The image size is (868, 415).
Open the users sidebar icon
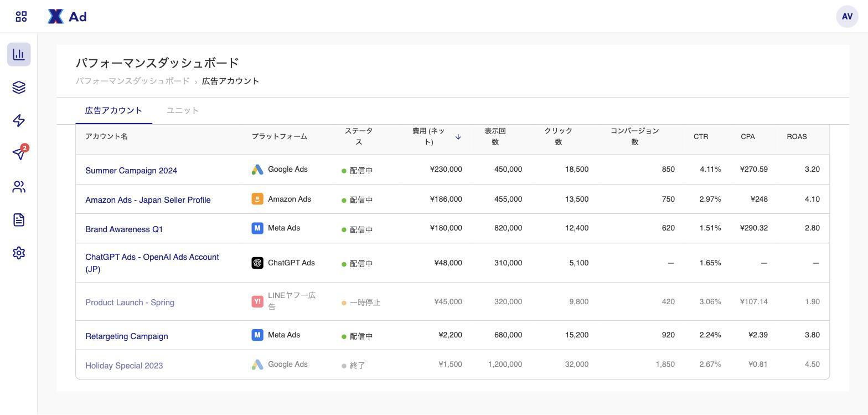pos(19,187)
